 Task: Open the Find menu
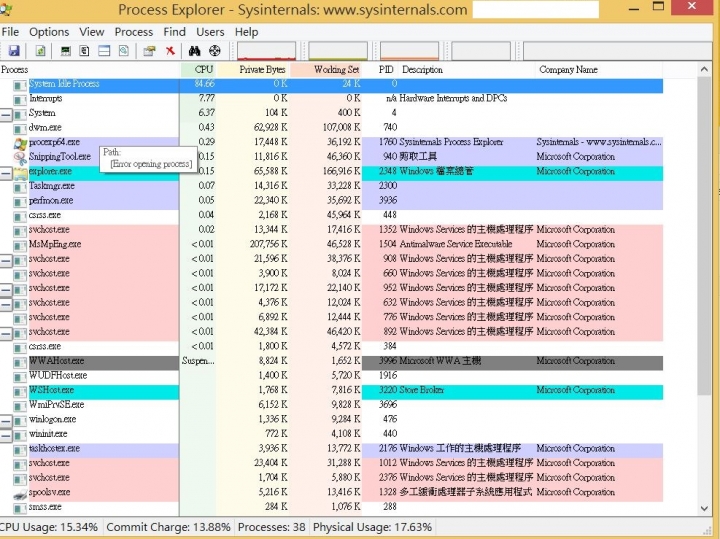click(x=174, y=32)
